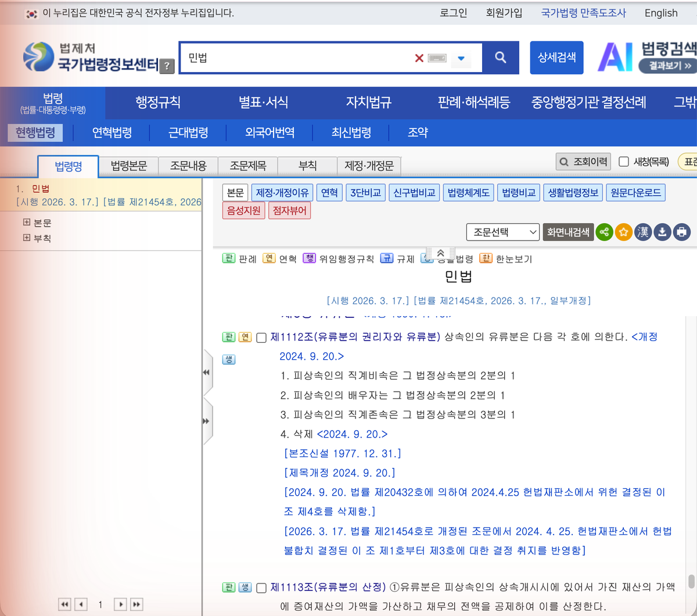Go to last page in list pager
Screen dimensions: 697x616
pos(136,604)
